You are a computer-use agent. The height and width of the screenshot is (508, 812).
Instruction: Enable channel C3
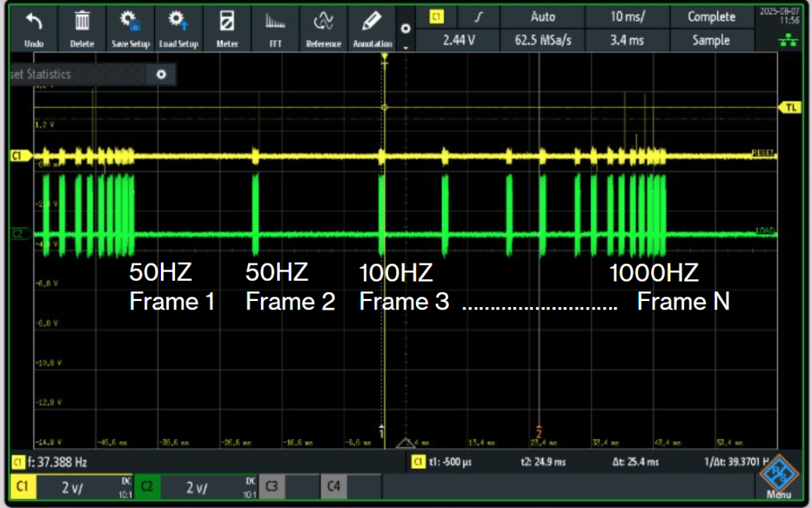(x=271, y=486)
